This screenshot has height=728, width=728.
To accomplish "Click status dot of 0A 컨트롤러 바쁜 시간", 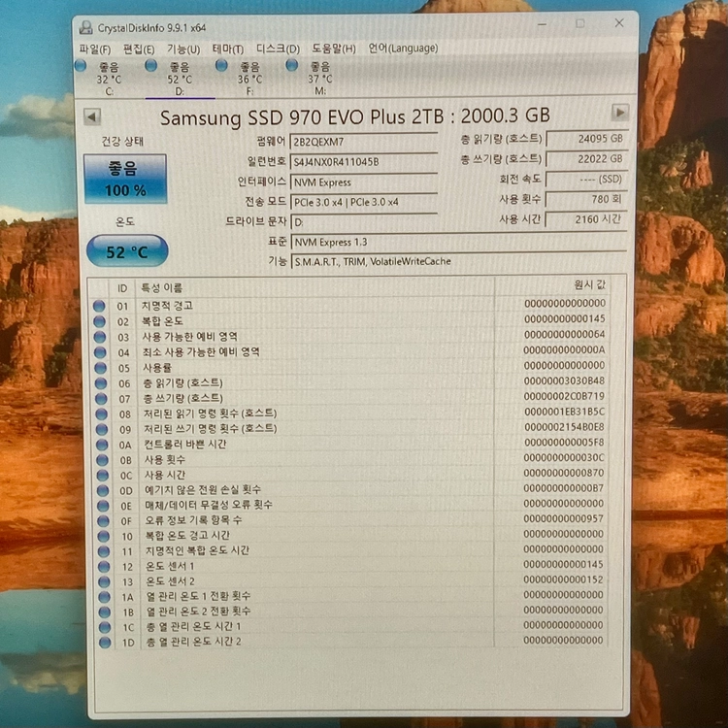I will click(102, 445).
